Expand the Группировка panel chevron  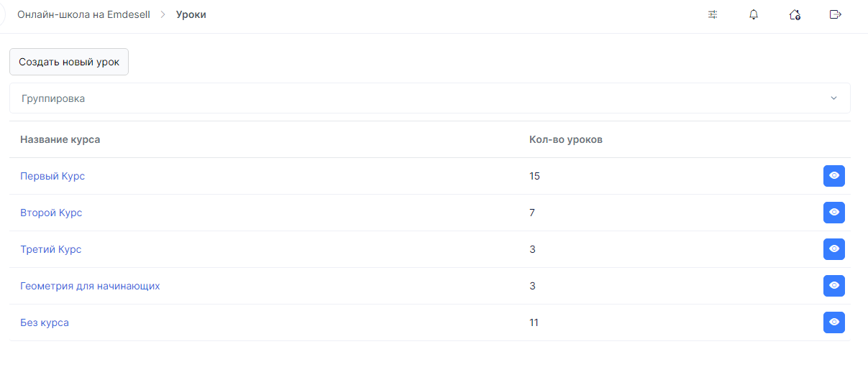click(x=833, y=98)
